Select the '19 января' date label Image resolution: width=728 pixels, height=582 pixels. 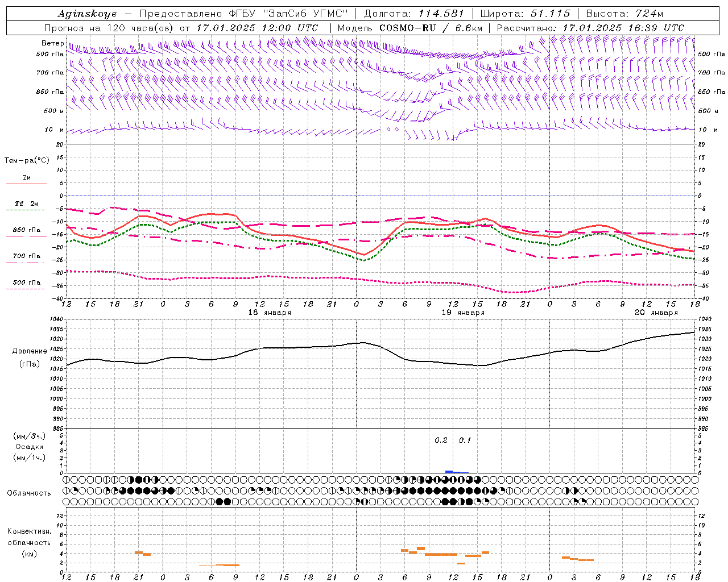pyautogui.click(x=463, y=313)
